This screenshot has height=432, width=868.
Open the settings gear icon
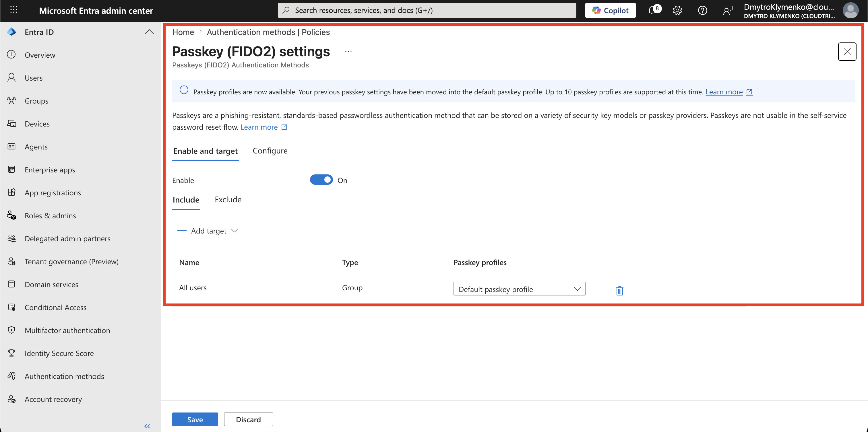(677, 10)
